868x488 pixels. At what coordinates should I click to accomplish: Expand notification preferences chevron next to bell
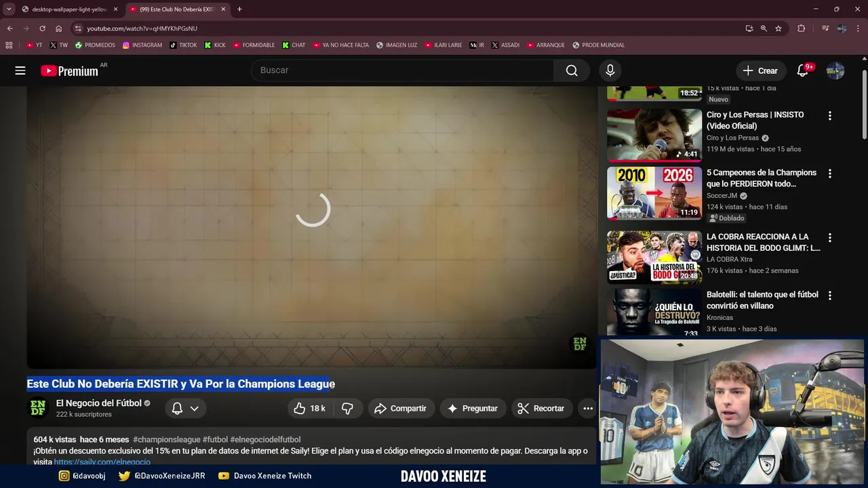click(194, 408)
